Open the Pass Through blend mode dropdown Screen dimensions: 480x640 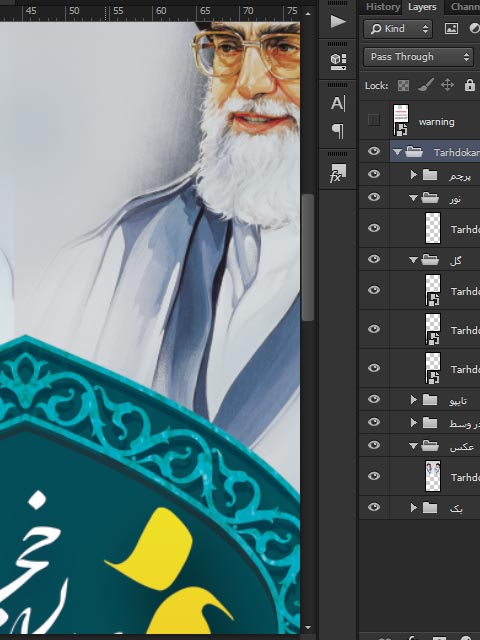418,57
